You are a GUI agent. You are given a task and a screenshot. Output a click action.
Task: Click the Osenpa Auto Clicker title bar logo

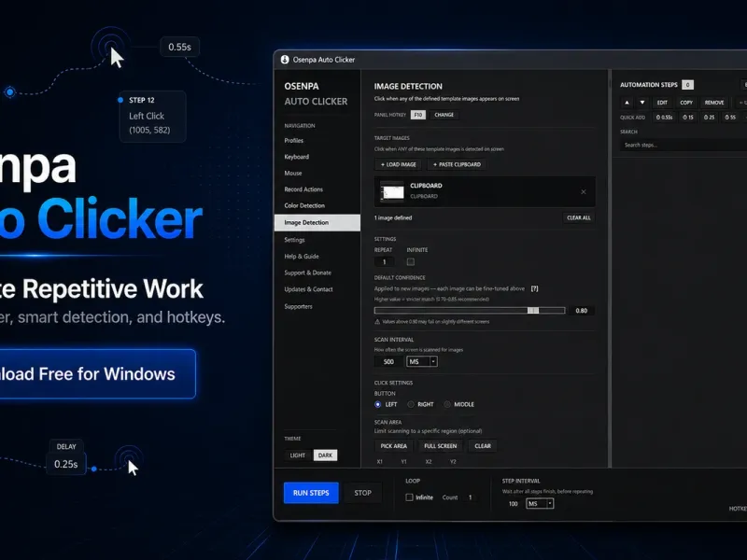pyautogui.click(x=285, y=60)
